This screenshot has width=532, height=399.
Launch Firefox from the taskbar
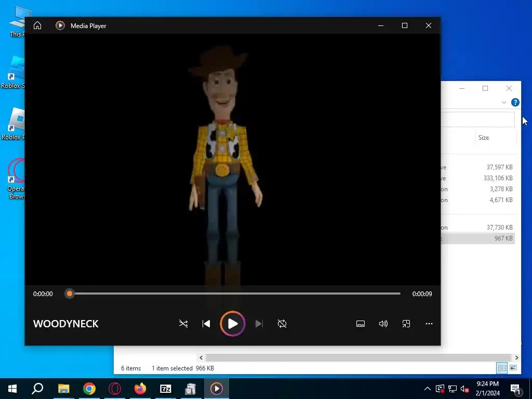point(140,389)
